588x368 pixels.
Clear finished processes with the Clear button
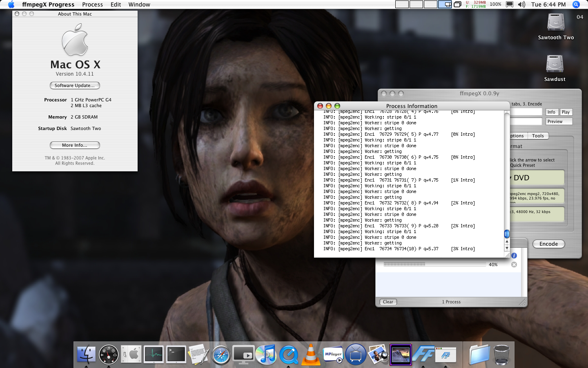pos(388,302)
